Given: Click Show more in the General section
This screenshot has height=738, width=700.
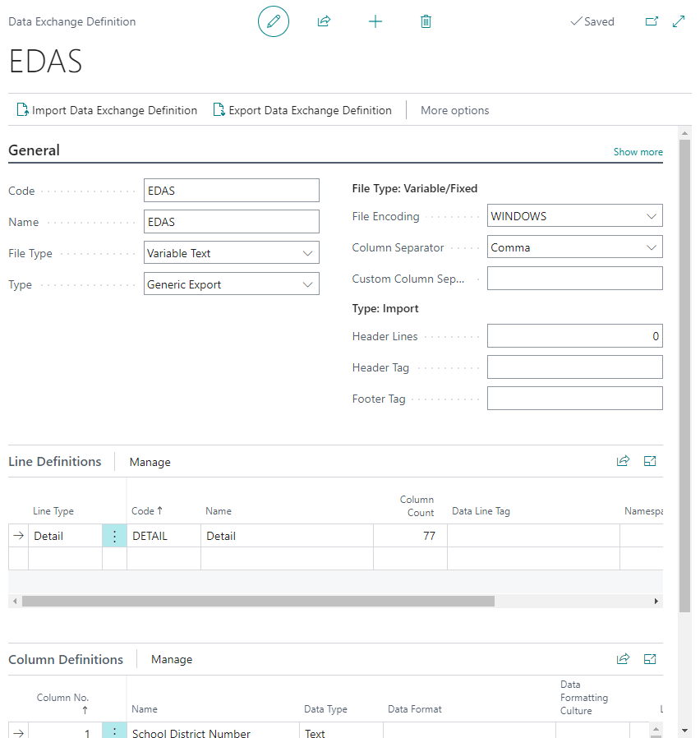Looking at the screenshot, I should 638,151.
